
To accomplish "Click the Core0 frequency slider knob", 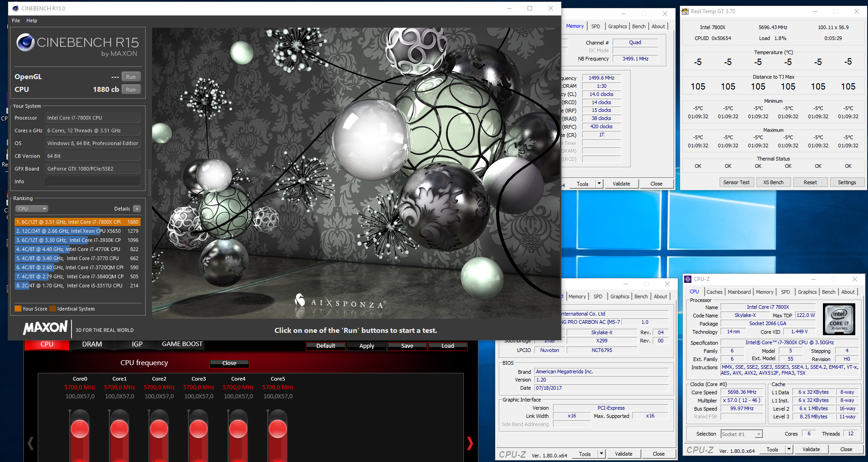I will tap(80, 429).
